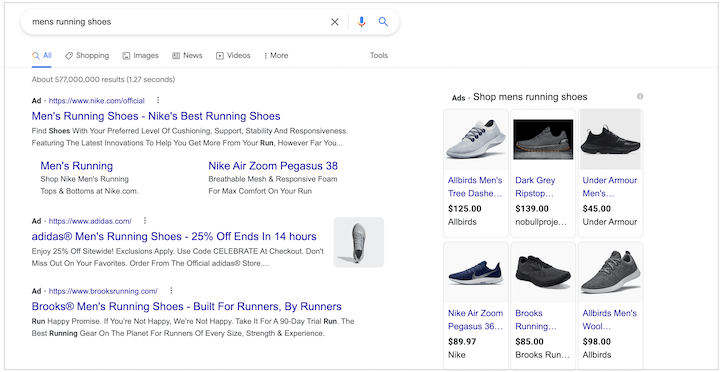The height and width of the screenshot is (372, 720).
Task: Visit the brooksrunning.com URL
Action: coord(103,291)
